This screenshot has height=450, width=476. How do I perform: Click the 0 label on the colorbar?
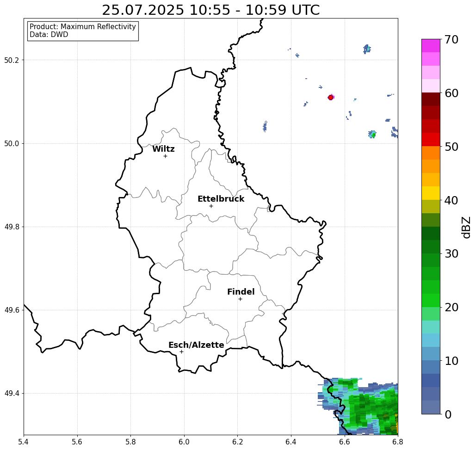click(448, 414)
